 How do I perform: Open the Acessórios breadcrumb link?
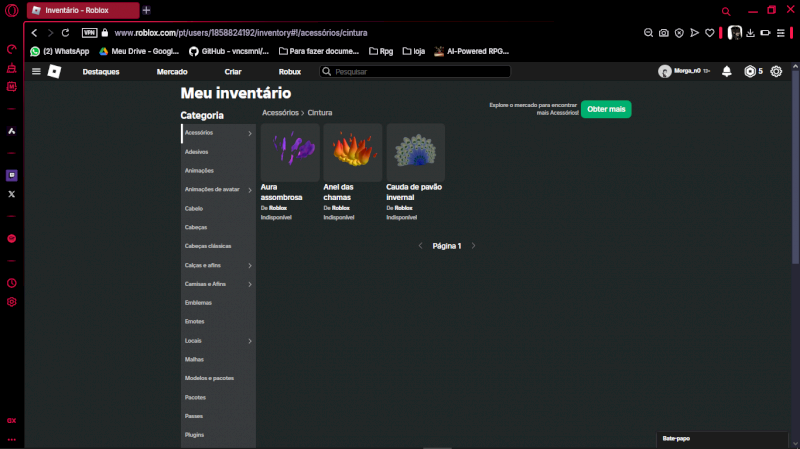point(280,113)
